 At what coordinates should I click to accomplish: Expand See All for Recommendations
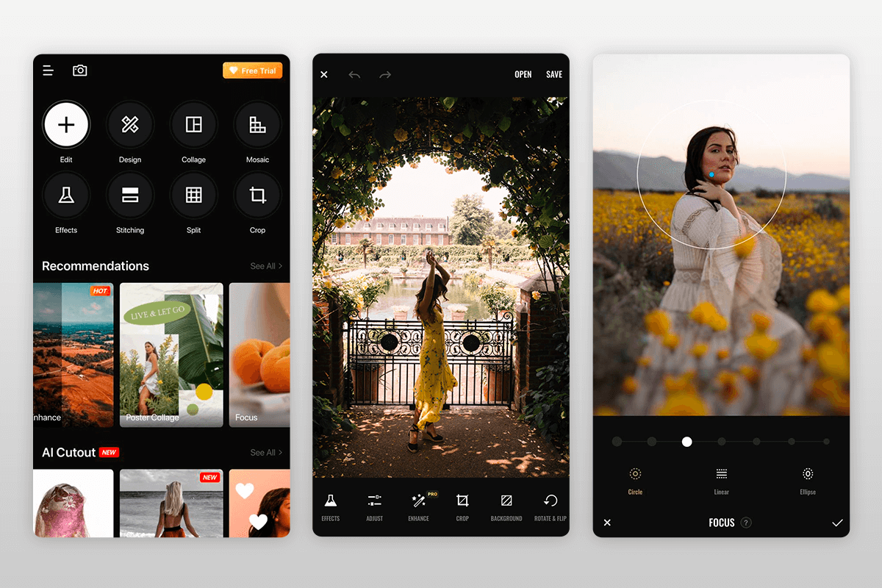(x=266, y=266)
